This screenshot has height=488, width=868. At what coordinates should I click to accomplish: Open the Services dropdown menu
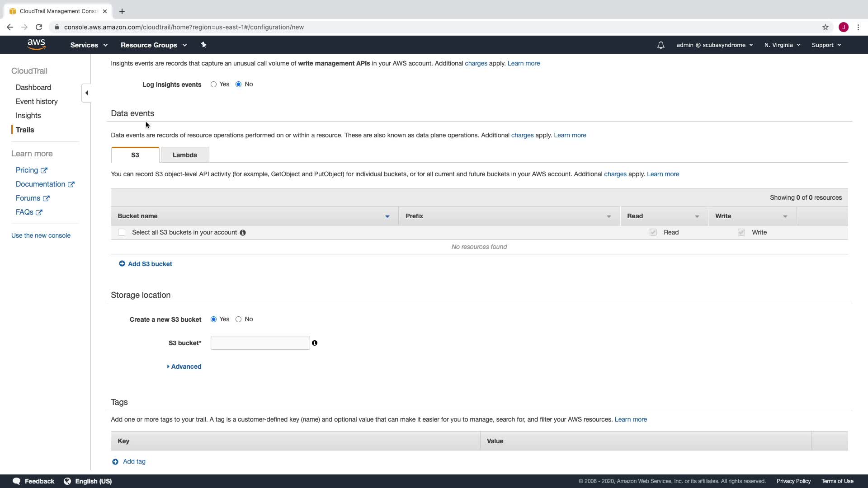pyautogui.click(x=89, y=45)
